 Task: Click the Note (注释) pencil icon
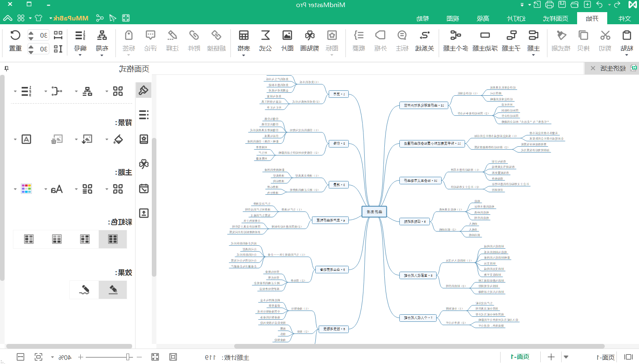pos(172,36)
